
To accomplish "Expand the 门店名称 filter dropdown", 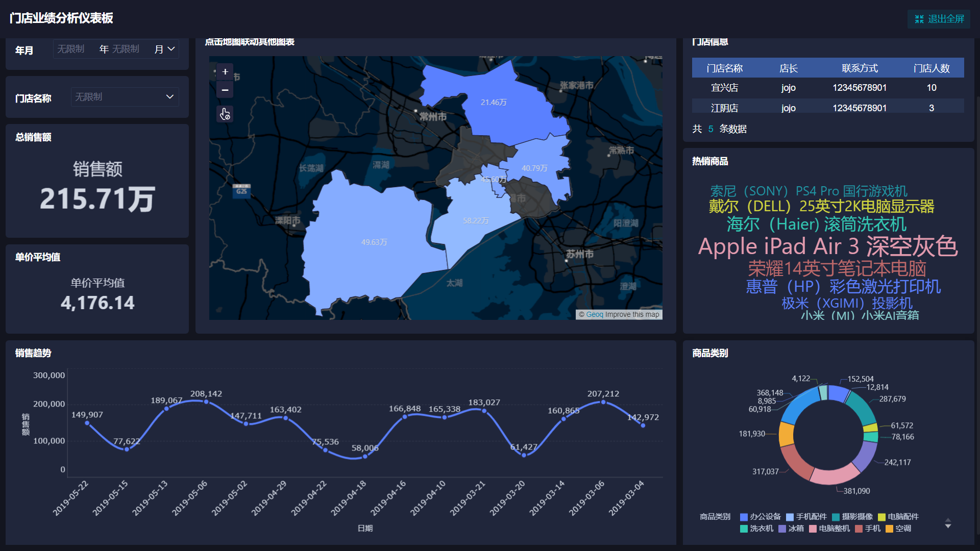I will click(125, 97).
